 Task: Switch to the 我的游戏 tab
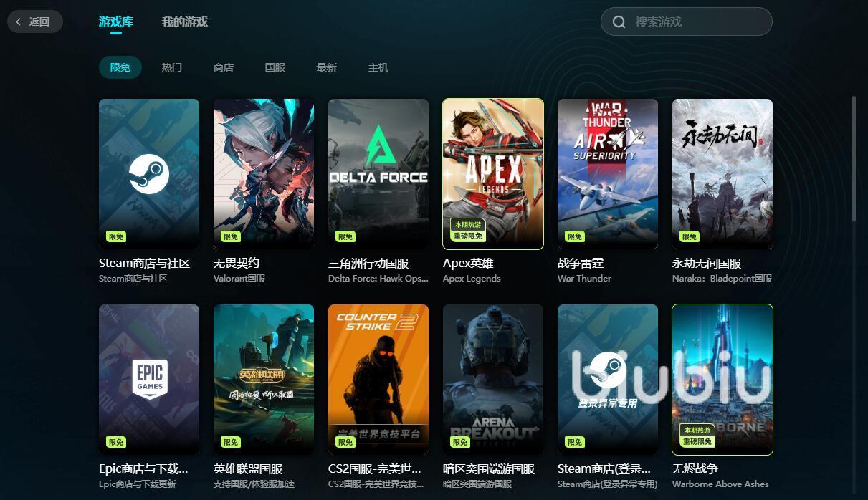185,22
